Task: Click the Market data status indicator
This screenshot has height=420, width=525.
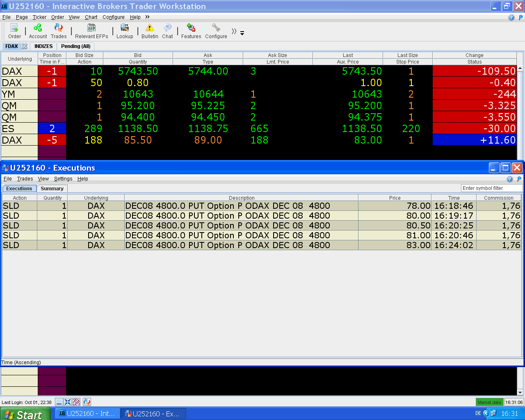Action: (x=489, y=402)
